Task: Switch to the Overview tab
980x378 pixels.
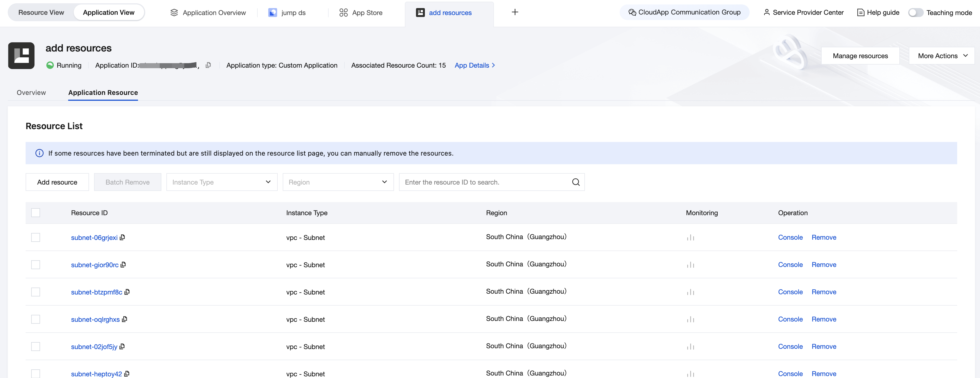Action: (x=31, y=92)
